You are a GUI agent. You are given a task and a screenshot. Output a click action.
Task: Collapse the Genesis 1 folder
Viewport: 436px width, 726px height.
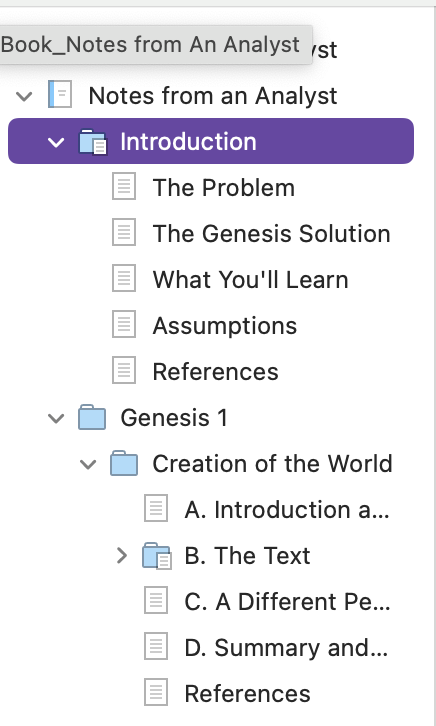click(x=56, y=418)
